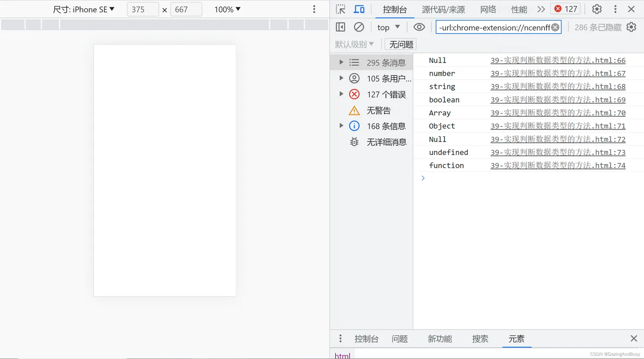Open source link html:72

coord(558,139)
